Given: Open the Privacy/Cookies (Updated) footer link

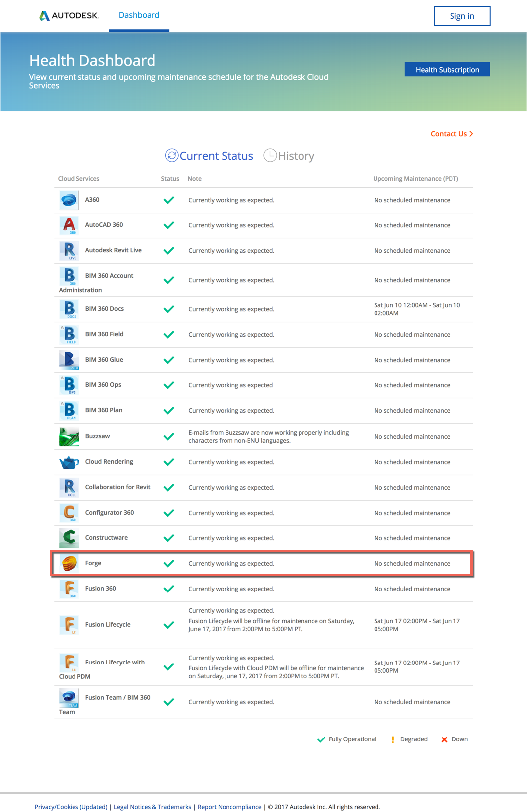Looking at the screenshot, I should click(x=71, y=807).
